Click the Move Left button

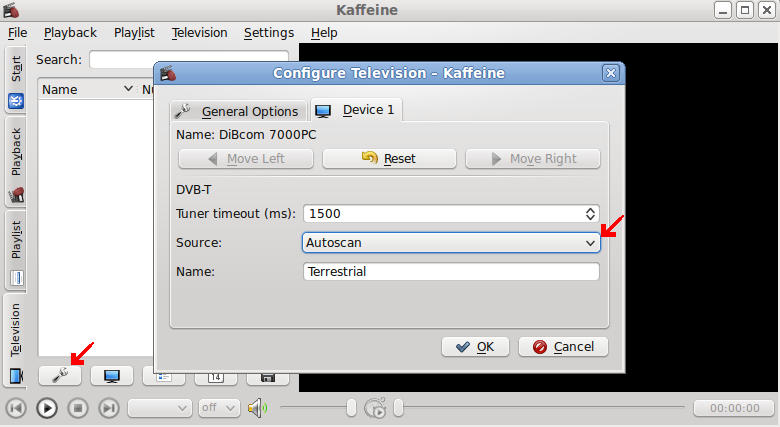click(x=246, y=159)
